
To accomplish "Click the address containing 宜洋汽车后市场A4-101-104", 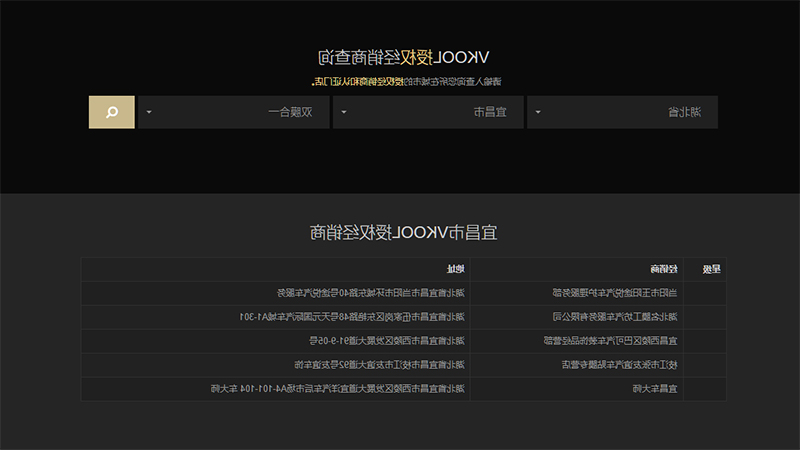I will (x=338, y=389).
